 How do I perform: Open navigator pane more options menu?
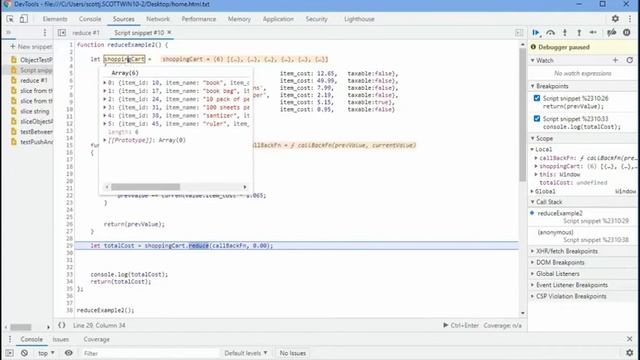[45, 33]
